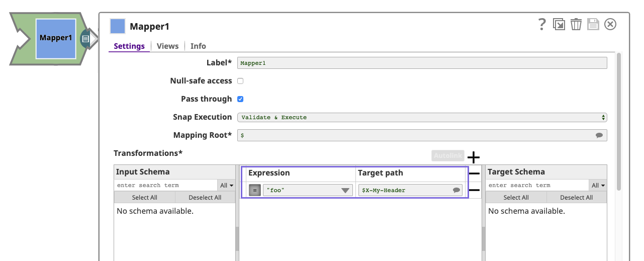The width and height of the screenshot is (644, 261).
Task: Switch to the Views tab
Action: coord(167,46)
